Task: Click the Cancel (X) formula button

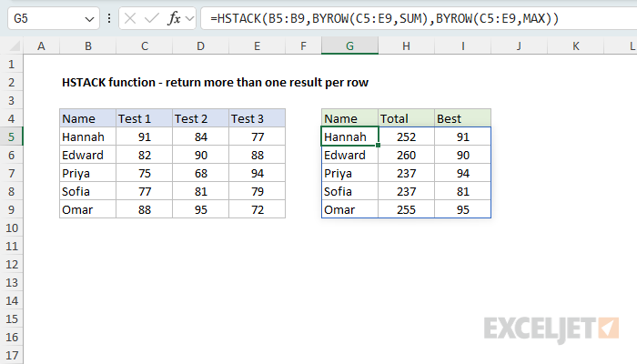Action: coord(130,18)
